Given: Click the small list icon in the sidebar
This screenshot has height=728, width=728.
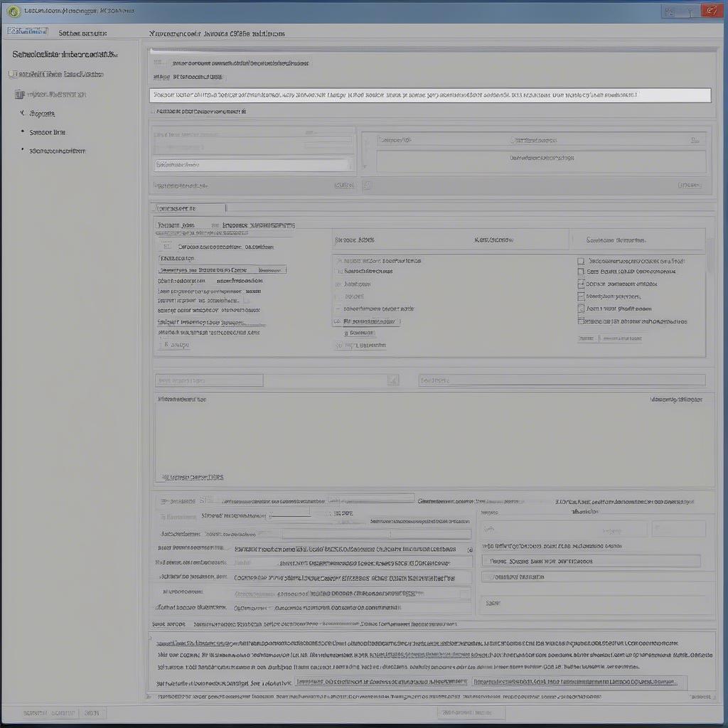Looking at the screenshot, I should point(19,95).
